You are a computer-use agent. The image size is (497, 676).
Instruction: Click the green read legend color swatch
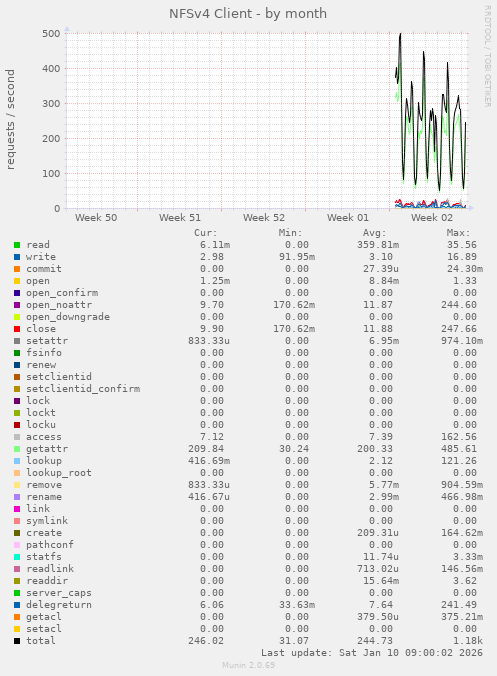click(17, 245)
